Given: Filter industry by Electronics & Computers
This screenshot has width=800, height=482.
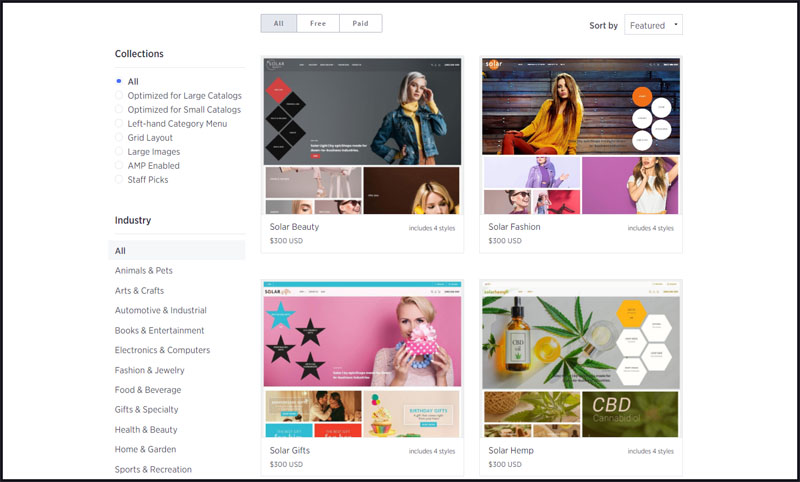Looking at the screenshot, I should [x=162, y=350].
